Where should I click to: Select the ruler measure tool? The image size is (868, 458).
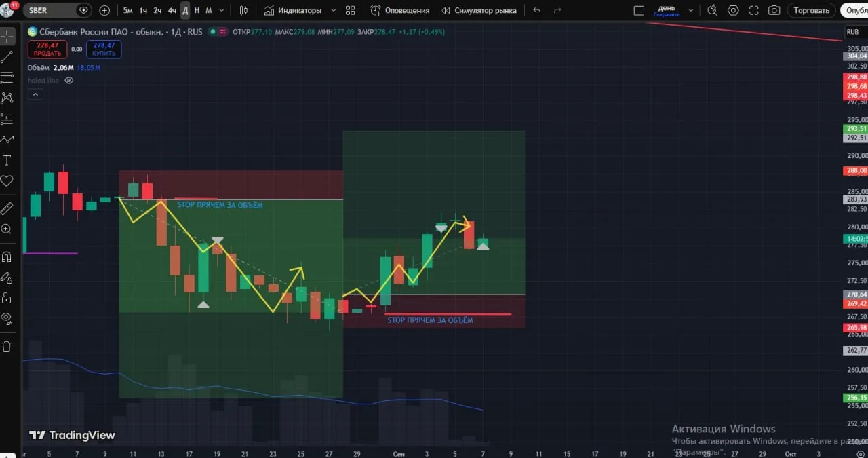[7, 208]
